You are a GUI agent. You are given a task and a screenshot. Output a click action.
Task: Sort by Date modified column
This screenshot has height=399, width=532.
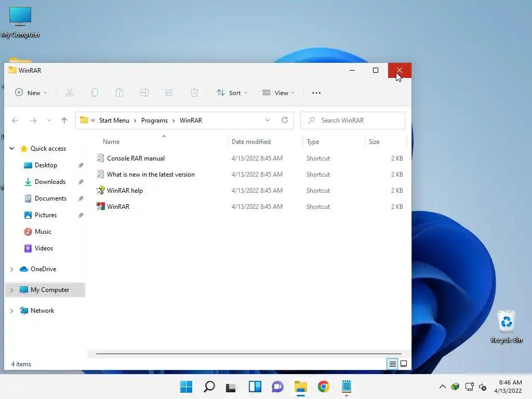(x=251, y=142)
